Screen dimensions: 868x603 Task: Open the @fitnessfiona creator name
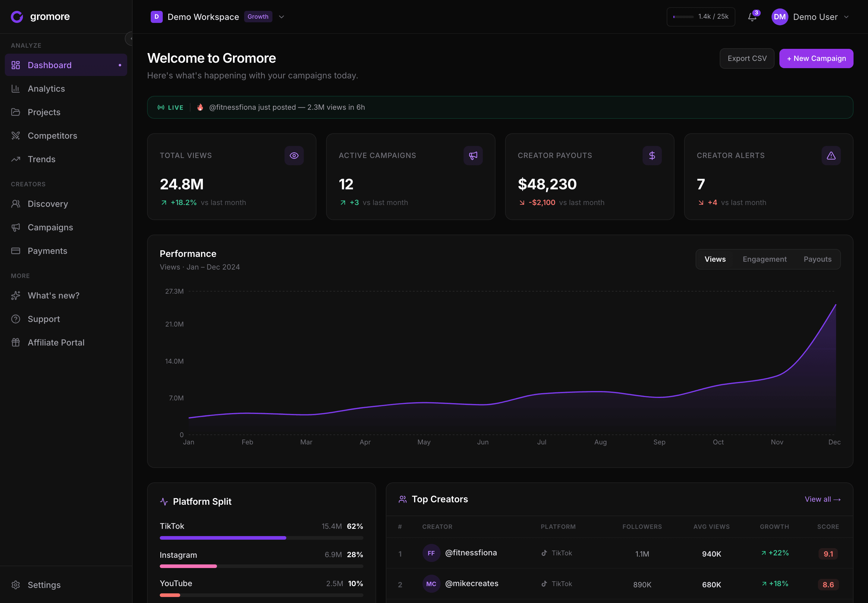tap(471, 553)
